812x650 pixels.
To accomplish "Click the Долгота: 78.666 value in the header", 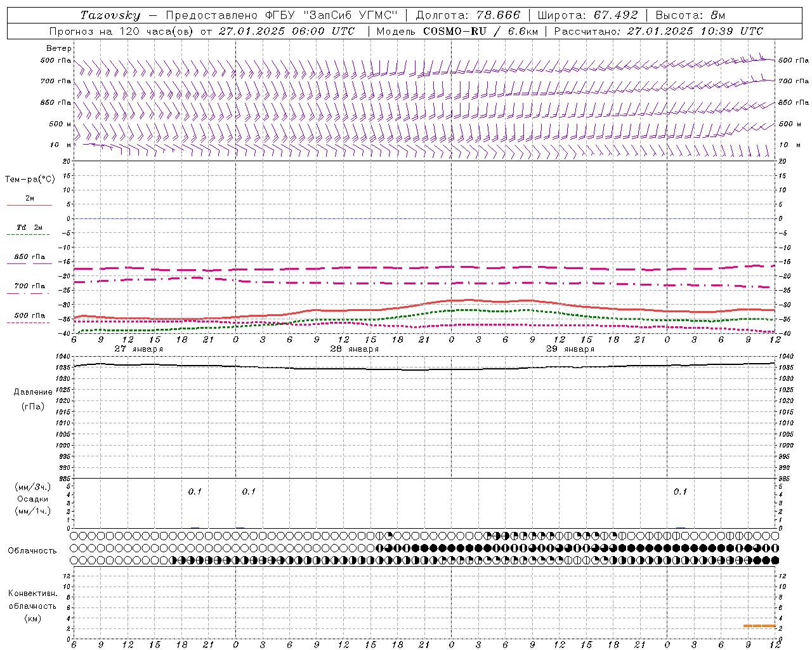I will click(468, 15).
